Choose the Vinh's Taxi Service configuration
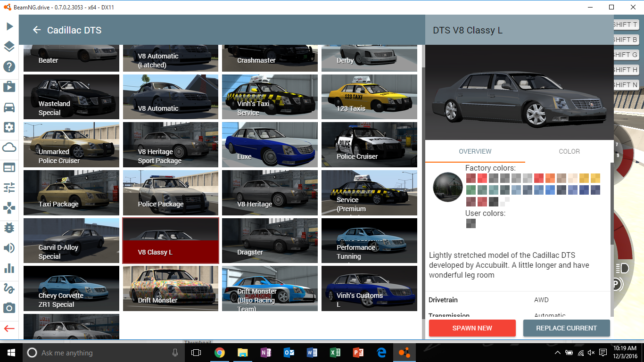 pos(270,97)
